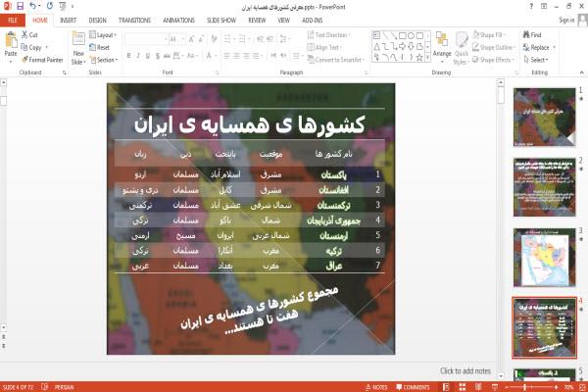Toggle text shadow

(158, 56)
